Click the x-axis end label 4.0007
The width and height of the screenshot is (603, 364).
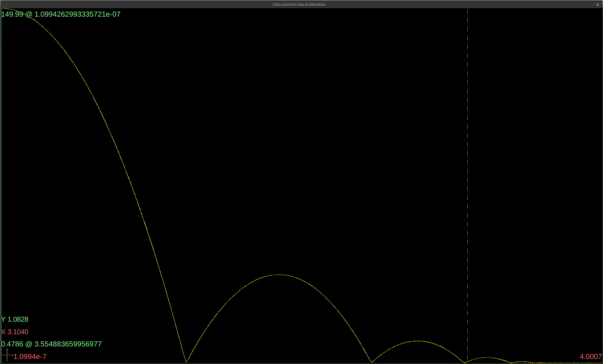point(590,357)
